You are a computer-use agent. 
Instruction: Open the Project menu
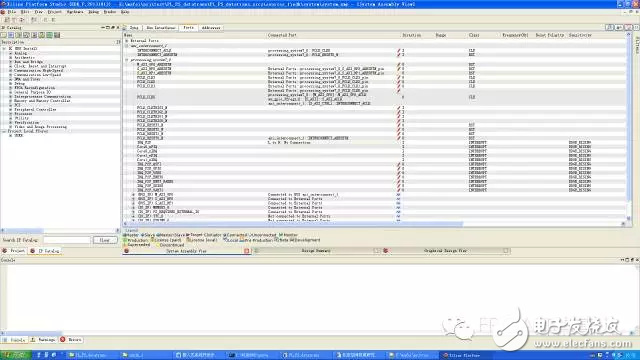click(x=55, y=12)
